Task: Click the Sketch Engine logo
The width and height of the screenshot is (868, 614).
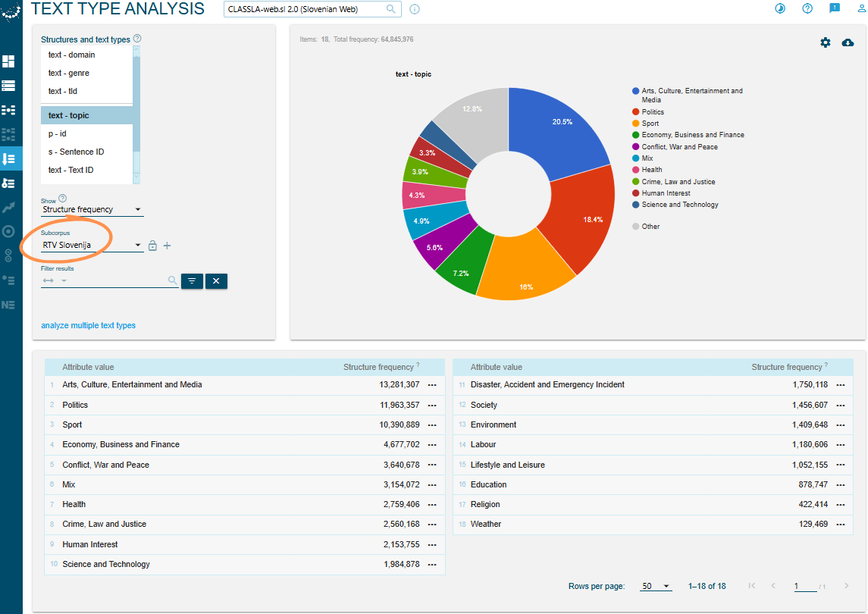Action: pyautogui.click(x=11, y=11)
